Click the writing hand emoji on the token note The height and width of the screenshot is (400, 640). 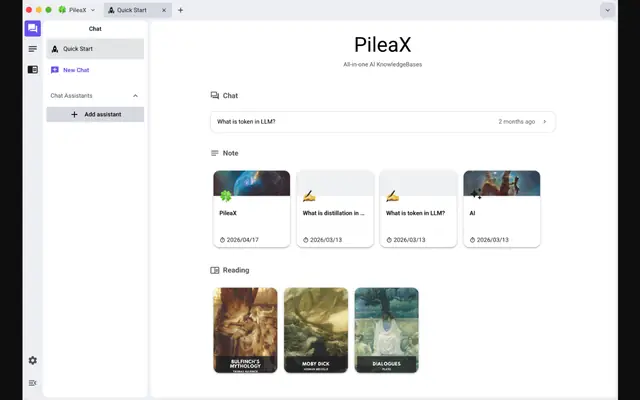pyautogui.click(x=392, y=196)
